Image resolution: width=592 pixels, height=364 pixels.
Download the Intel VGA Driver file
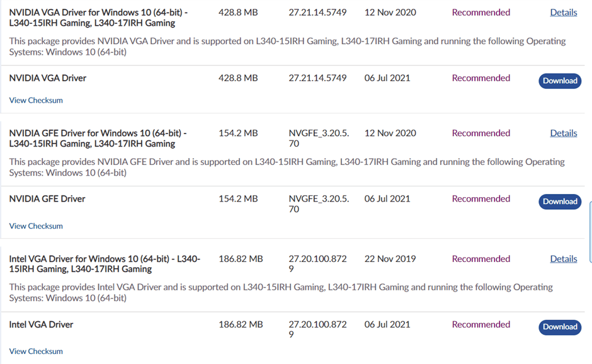[x=560, y=327]
